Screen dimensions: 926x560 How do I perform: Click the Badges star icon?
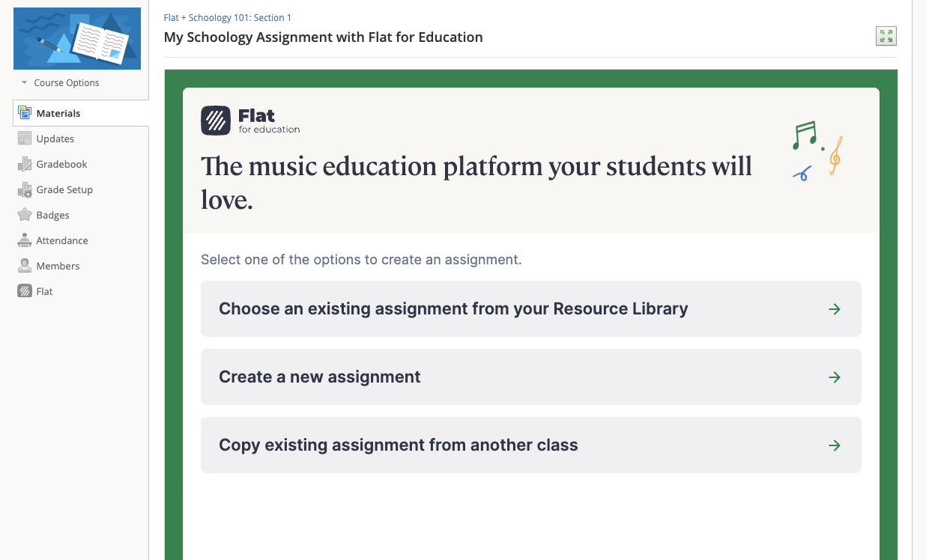25,214
